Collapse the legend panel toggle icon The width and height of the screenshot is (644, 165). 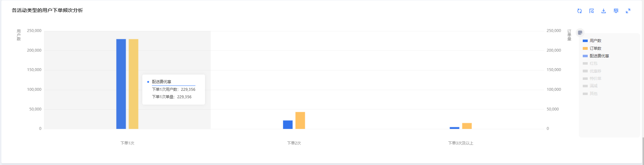click(x=580, y=33)
